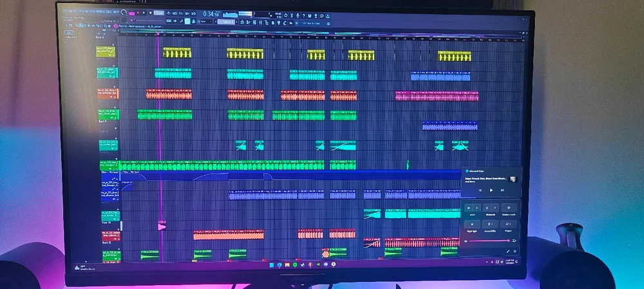Toggle countdown before recording icon

click(181, 13)
